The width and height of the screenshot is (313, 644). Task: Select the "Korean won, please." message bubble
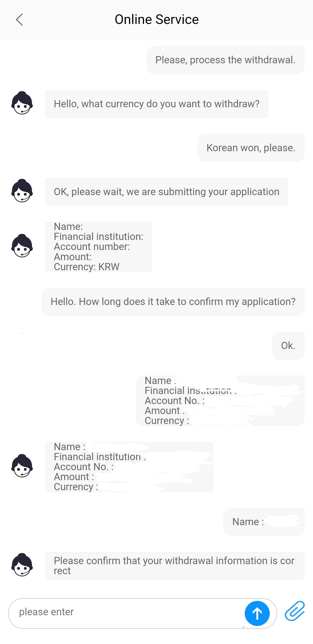click(251, 148)
